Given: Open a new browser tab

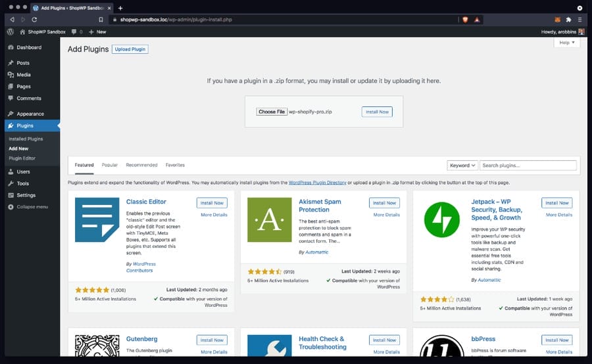Looking at the screenshot, I should pos(120,8).
